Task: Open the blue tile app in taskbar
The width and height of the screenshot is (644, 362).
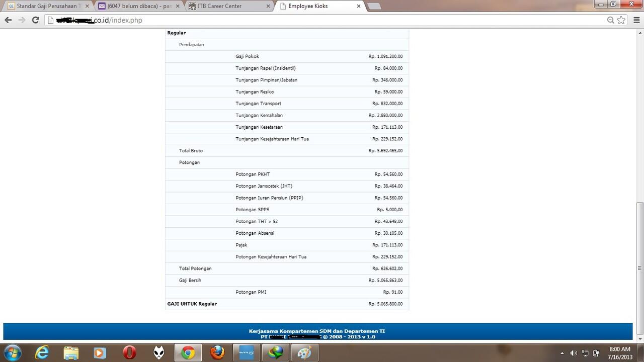Action: click(x=247, y=352)
